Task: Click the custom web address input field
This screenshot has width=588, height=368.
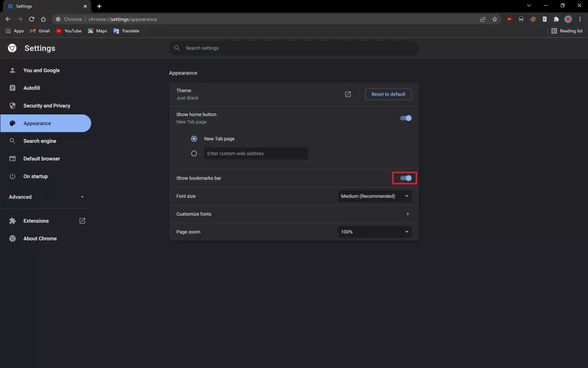Action: 256,153
